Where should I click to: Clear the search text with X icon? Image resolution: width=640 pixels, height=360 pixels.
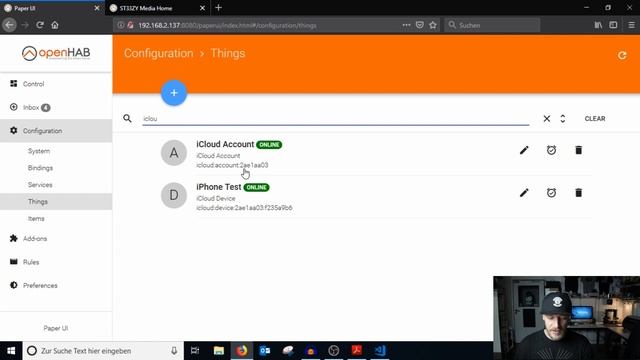coord(547,118)
